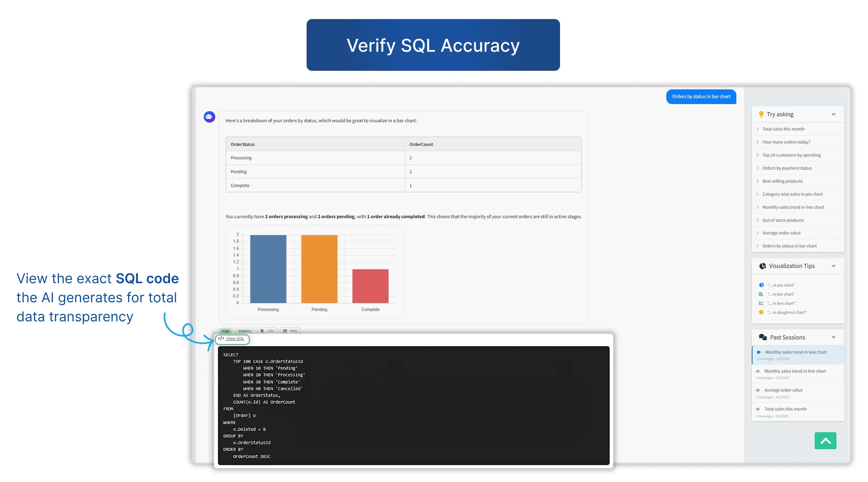The image size is (868, 482).
Task: Select the pie chart tip icon
Action: pos(761,285)
